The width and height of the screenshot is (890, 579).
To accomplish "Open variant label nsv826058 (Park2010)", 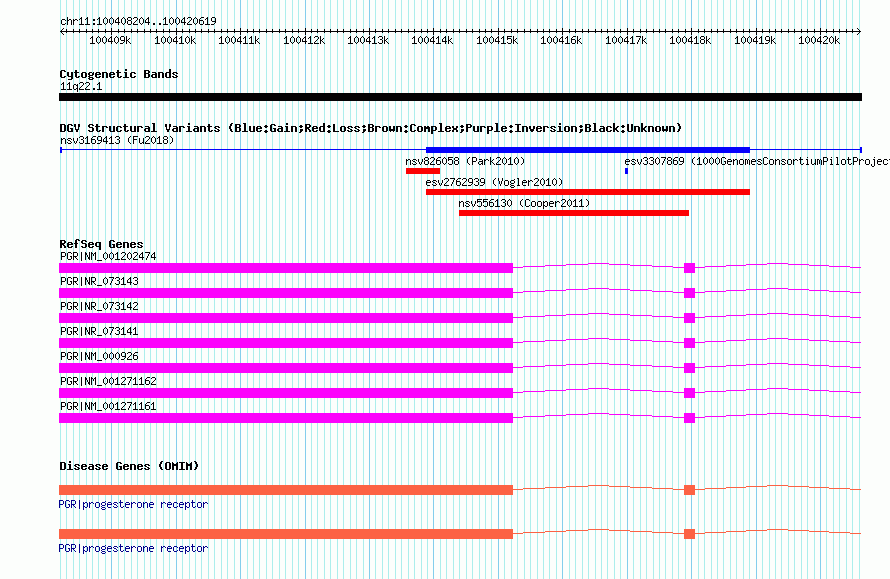I will click(465, 161).
